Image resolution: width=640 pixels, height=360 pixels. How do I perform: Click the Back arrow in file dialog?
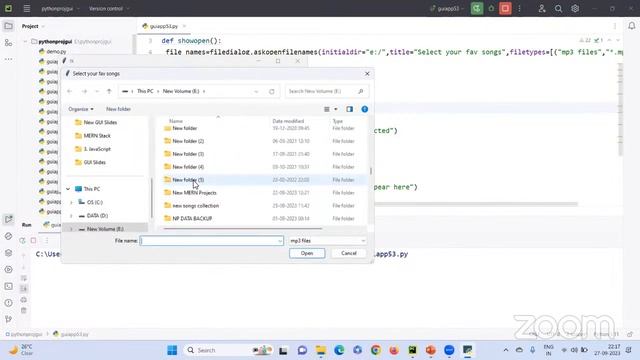tap(70, 91)
